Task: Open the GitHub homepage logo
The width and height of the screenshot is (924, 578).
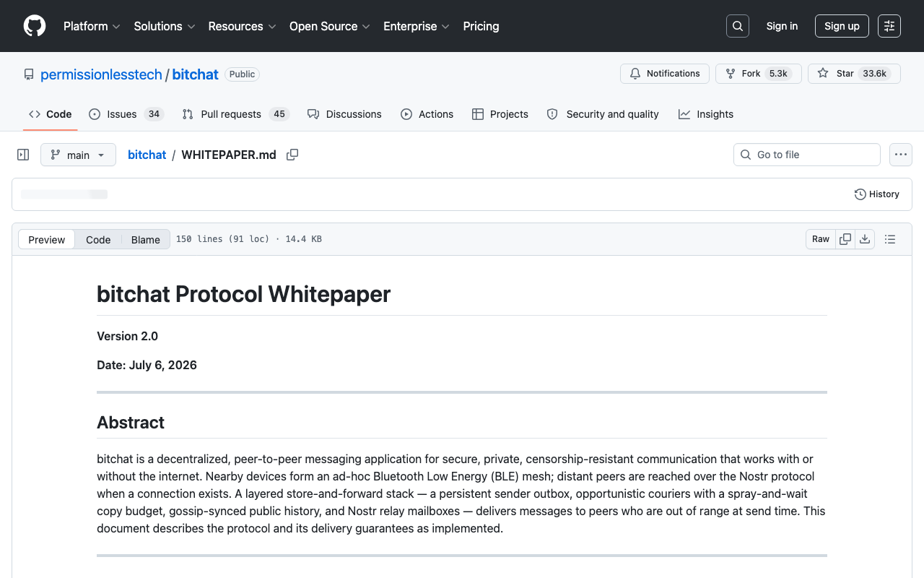Action: 35,26
